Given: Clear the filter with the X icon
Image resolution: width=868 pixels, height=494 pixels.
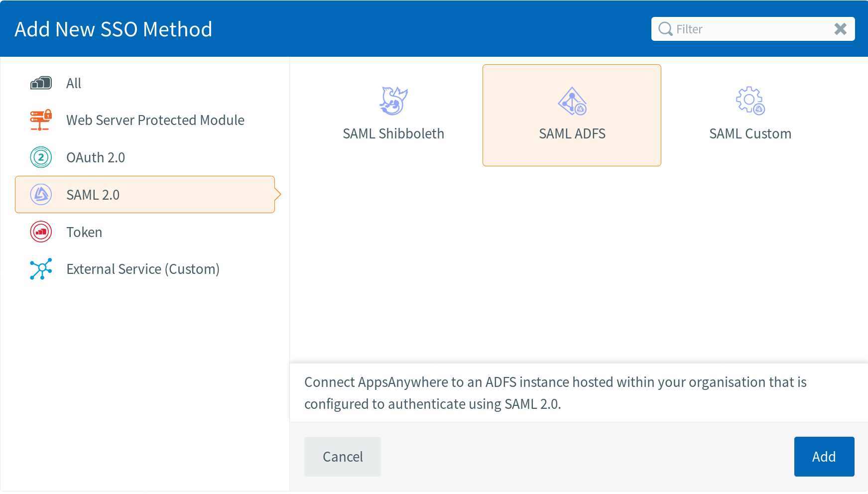Looking at the screenshot, I should click(840, 29).
